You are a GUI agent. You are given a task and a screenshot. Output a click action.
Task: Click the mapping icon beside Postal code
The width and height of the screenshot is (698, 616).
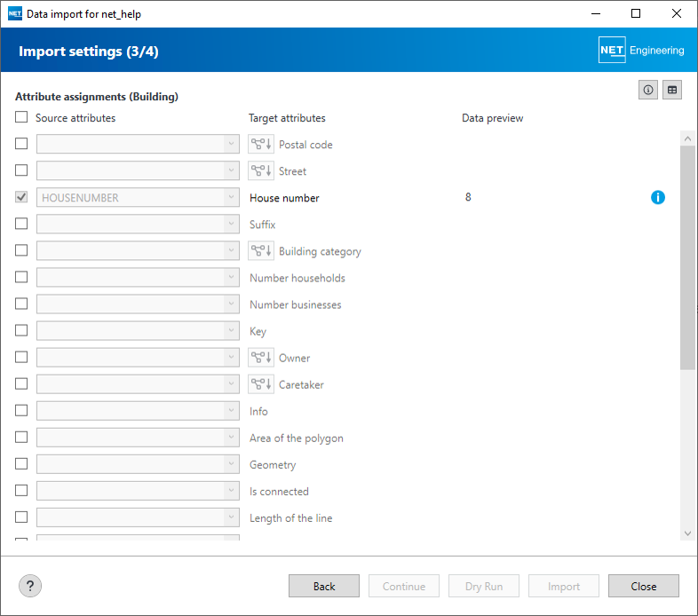point(261,145)
